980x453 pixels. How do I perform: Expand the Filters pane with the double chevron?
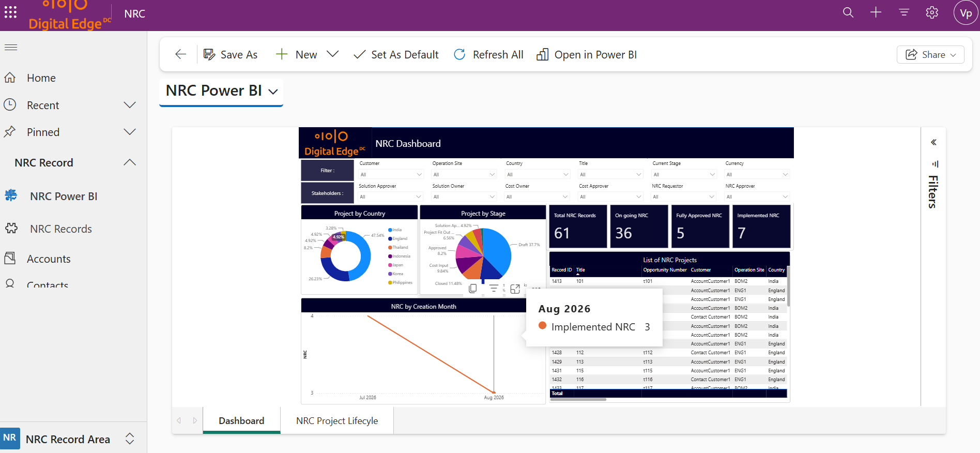[933, 142]
